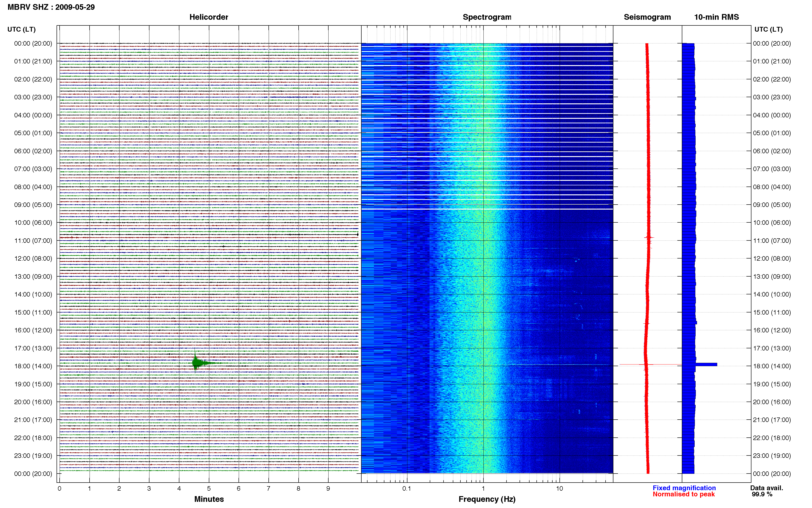Click the left time label '19:00 (15:00)'
Image resolution: width=812 pixels, height=508 pixels.
[x=33, y=384]
